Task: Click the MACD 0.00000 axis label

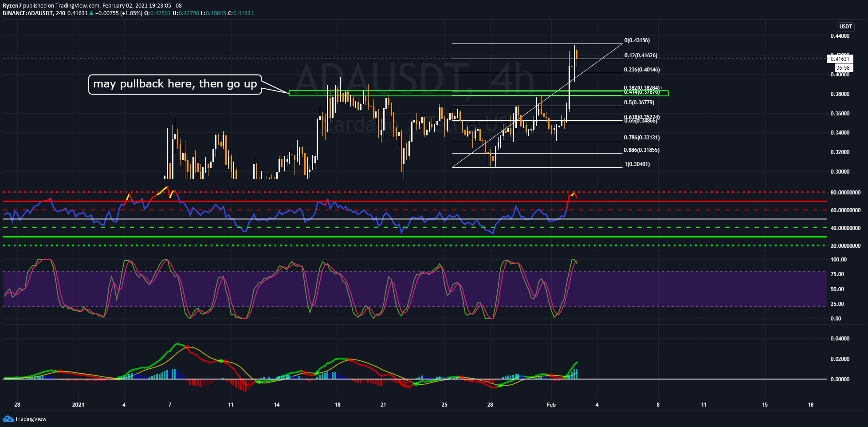Action: 840,380
